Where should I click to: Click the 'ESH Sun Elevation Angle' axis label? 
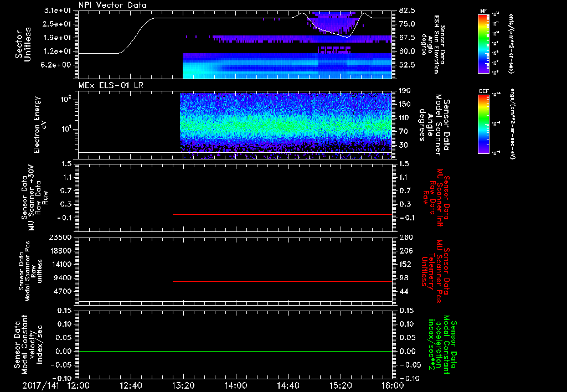(x=433, y=44)
